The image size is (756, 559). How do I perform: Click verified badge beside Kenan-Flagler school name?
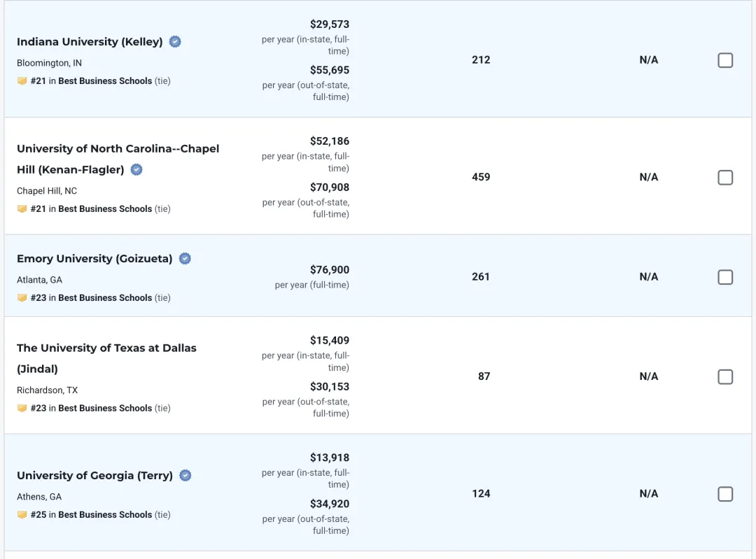pyautogui.click(x=137, y=169)
